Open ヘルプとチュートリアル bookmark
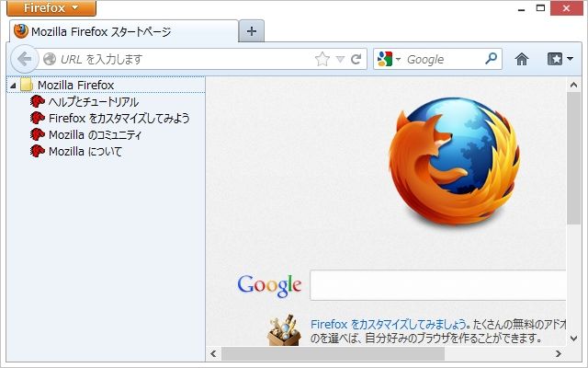 pyautogui.click(x=94, y=102)
